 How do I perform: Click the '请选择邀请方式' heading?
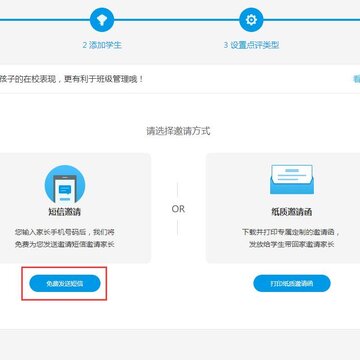point(178,131)
